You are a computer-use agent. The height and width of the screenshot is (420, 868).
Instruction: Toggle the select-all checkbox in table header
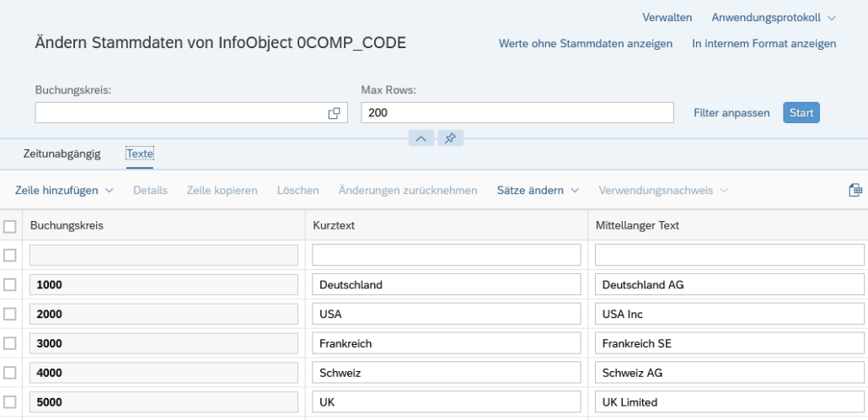click(10, 226)
